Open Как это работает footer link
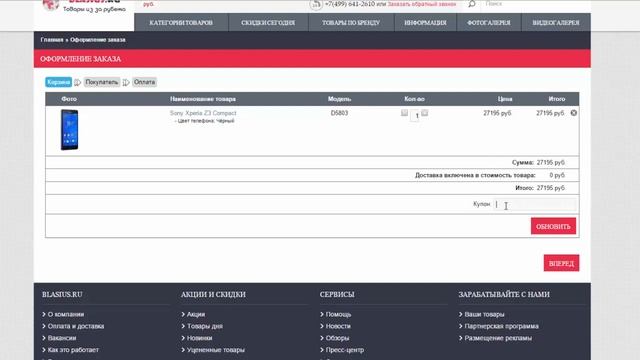Image resolution: width=640 pixels, height=360 pixels. coord(73,350)
